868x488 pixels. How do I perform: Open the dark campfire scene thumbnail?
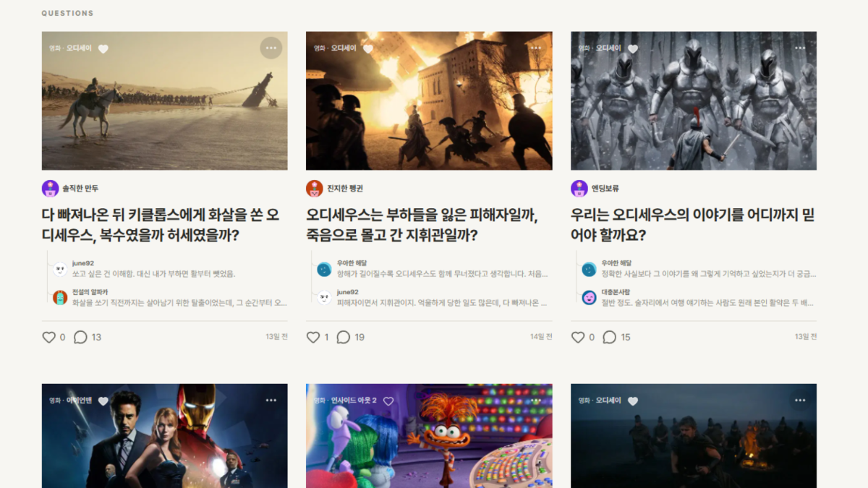coord(694,436)
